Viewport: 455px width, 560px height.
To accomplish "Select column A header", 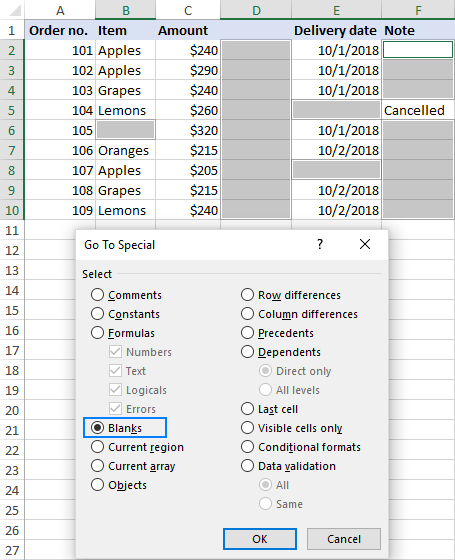I will [x=60, y=10].
